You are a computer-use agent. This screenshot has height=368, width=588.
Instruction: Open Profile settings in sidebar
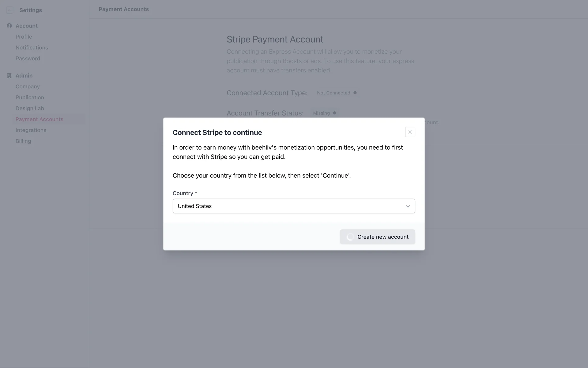(x=24, y=37)
